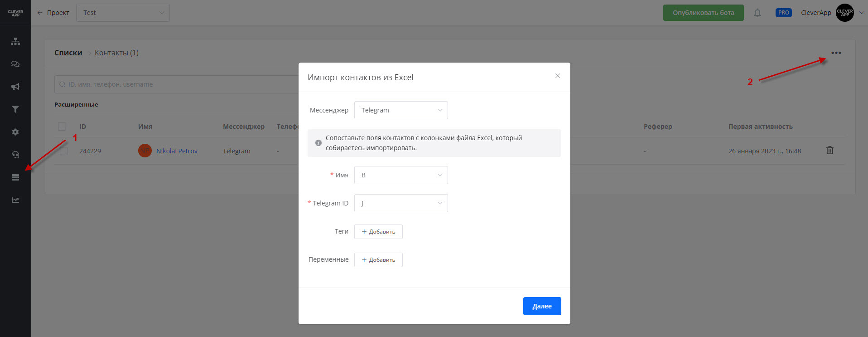
Task: Open the Test project dropdown
Action: [x=123, y=13]
